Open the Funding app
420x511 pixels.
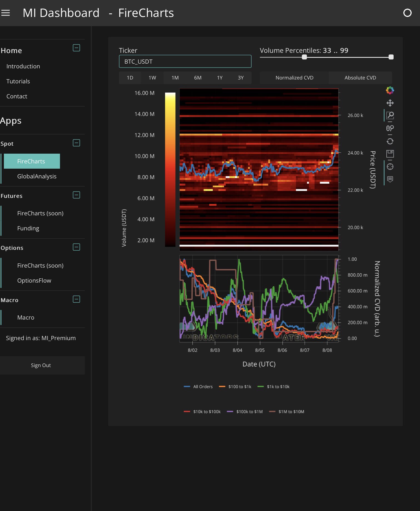click(28, 228)
